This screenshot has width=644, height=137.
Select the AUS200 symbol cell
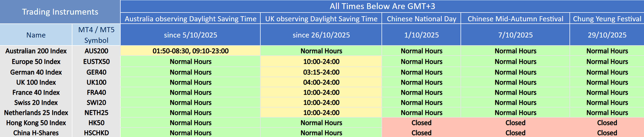point(96,51)
